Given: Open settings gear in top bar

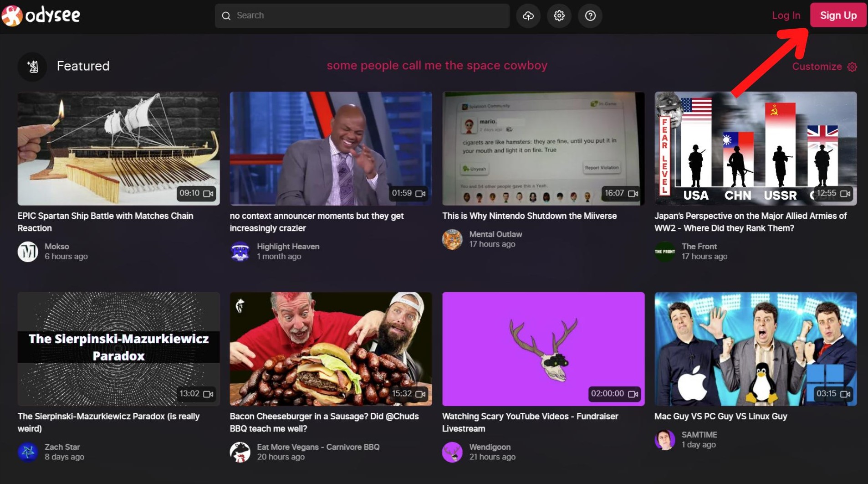Looking at the screenshot, I should pyautogui.click(x=559, y=16).
